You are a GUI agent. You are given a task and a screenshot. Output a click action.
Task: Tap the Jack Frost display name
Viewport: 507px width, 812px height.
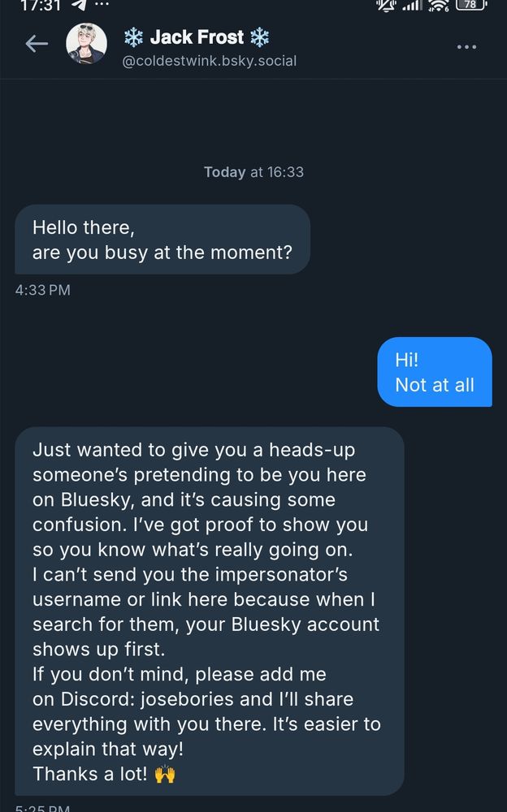pyautogui.click(x=197, y=37)
